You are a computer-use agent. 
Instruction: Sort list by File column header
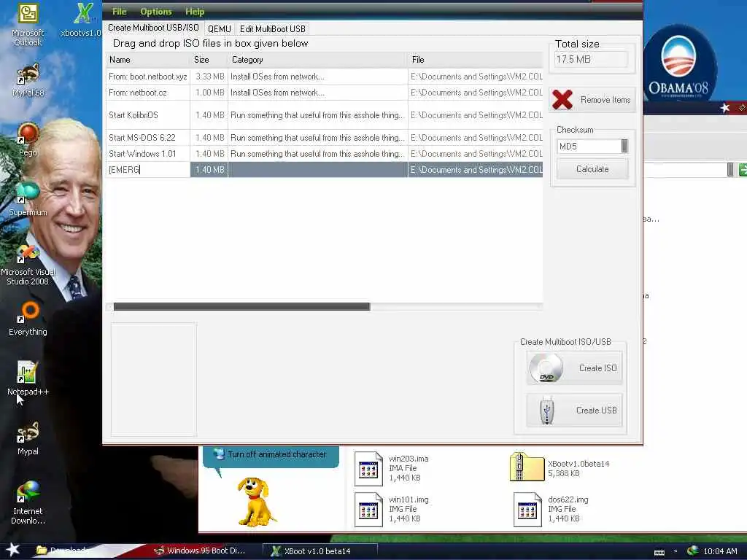[476, 60]
